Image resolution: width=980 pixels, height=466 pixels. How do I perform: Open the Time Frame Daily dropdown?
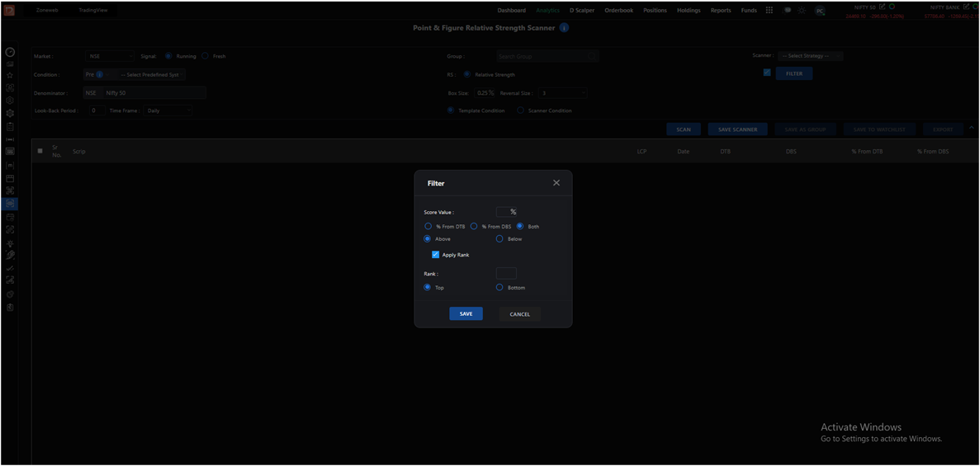[x=168, y=111]
